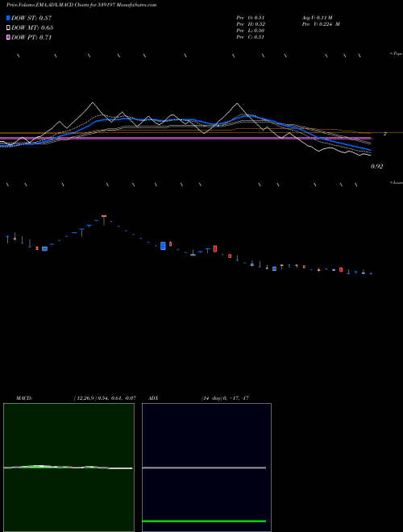Image resolution: width=403 pixels, height=532 pixels.
Task: Click the chart title mentioning MunafaSutra.com
Action: tap(81, 5)
